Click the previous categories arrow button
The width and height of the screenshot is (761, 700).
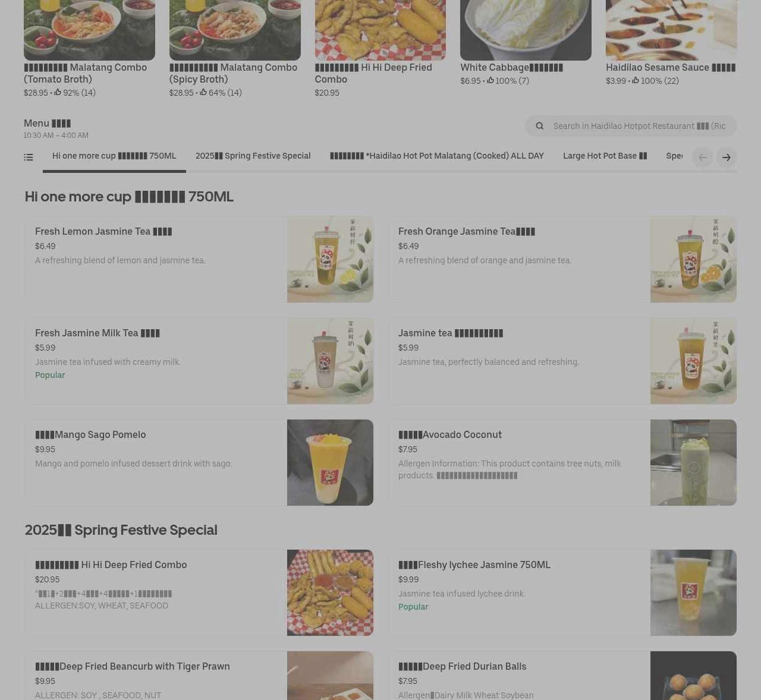click(703, 157)
